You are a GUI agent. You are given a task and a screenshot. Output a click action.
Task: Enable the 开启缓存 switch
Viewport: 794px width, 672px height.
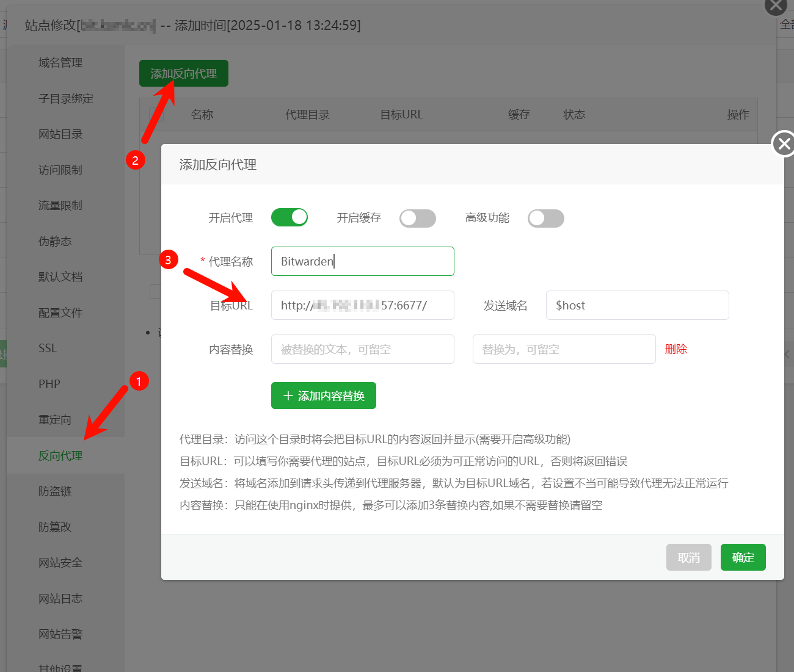[418, 218]
